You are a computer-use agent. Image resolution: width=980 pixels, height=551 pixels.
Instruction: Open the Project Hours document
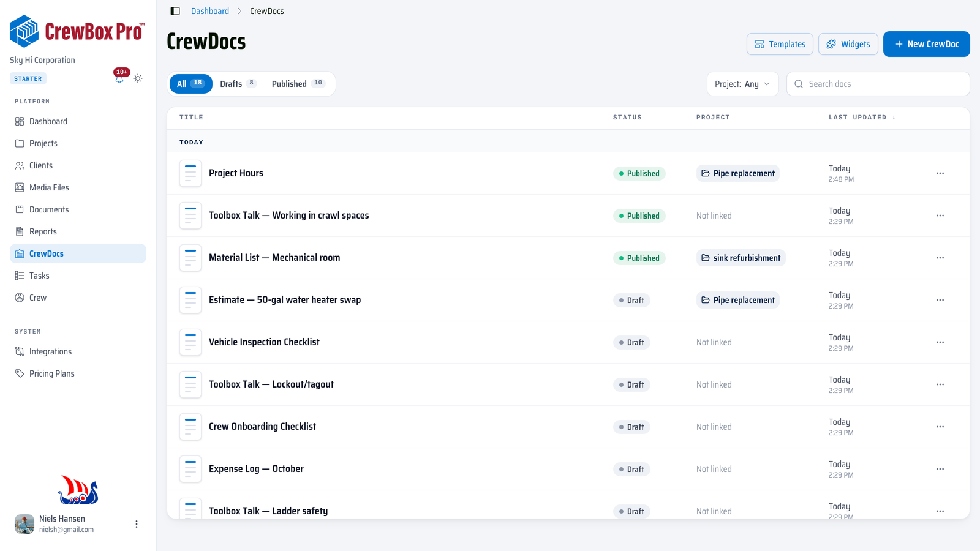tap(236, 173)
